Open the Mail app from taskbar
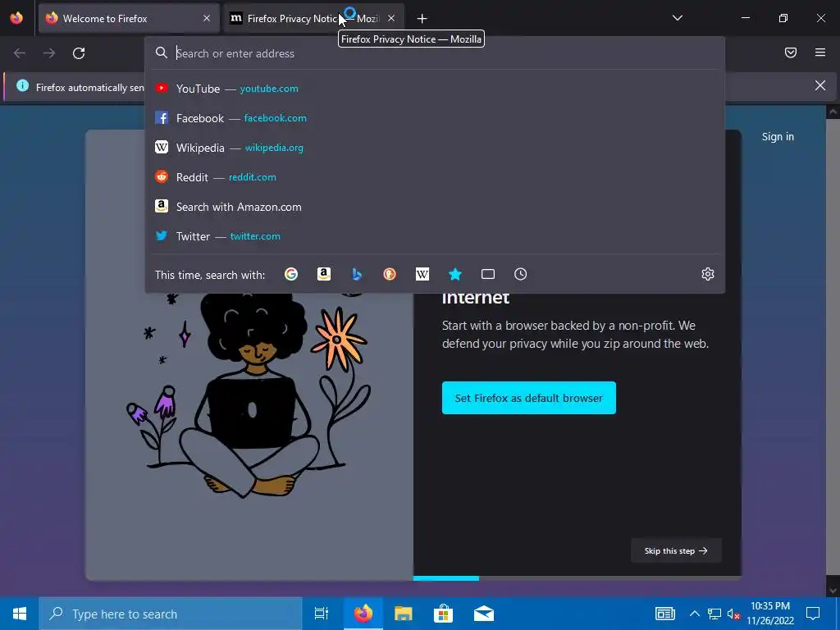Screen dimensions: 840x630 [484, 614]
